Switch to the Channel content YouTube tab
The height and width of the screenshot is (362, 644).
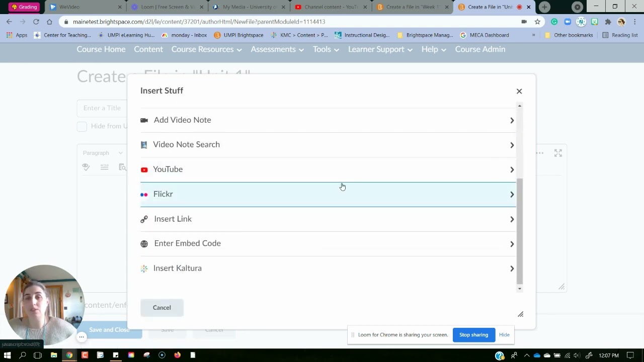(331, 7)
